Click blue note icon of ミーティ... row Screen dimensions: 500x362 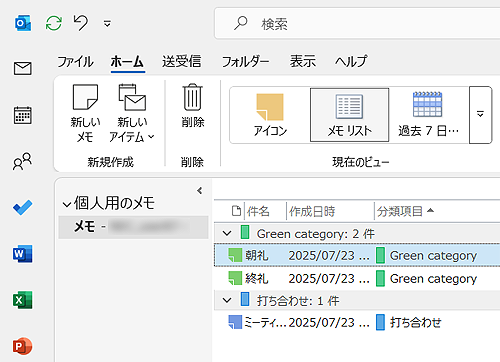(x=235, y=322)
